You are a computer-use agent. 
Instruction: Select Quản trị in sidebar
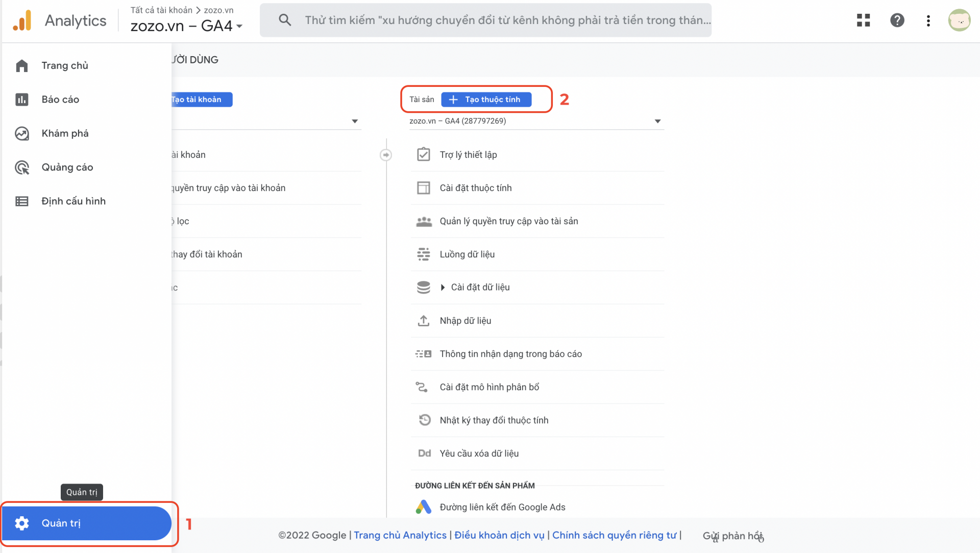click(x=87, y=523)
